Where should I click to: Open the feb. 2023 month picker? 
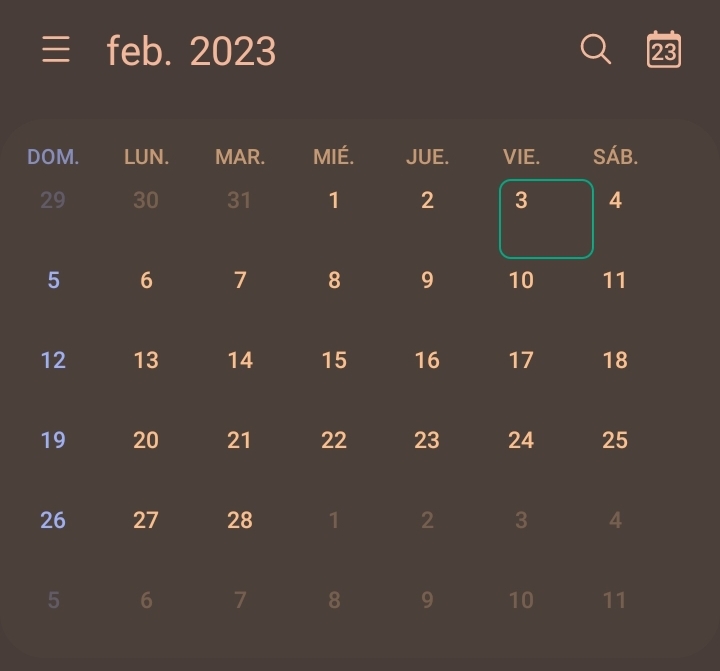tap(191, 51)
